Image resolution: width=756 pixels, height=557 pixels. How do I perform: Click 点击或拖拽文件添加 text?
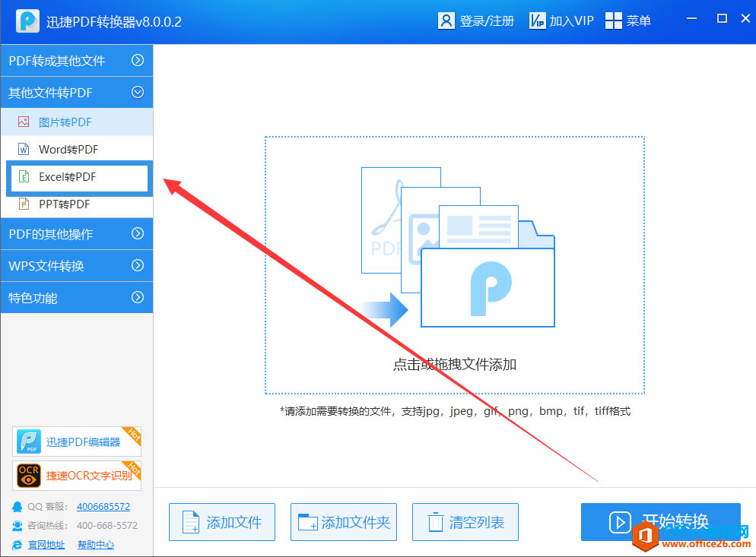[x=455, y=364]
